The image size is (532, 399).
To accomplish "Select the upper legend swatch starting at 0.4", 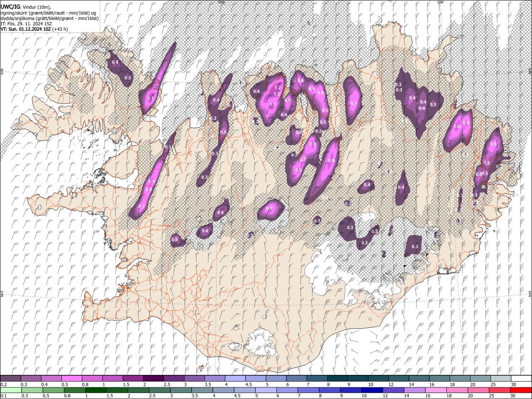I will 52,379.
